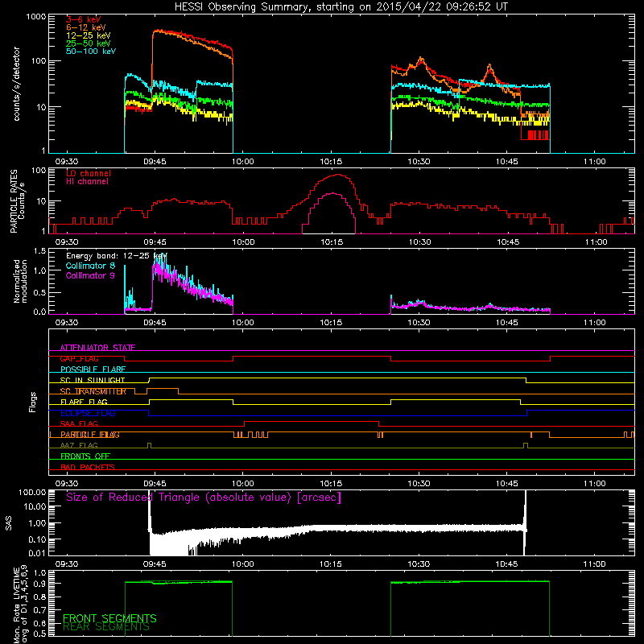Select the HI channel legend label
The height and width of the screenshot is (644, 644).
(x=87, y=182)
